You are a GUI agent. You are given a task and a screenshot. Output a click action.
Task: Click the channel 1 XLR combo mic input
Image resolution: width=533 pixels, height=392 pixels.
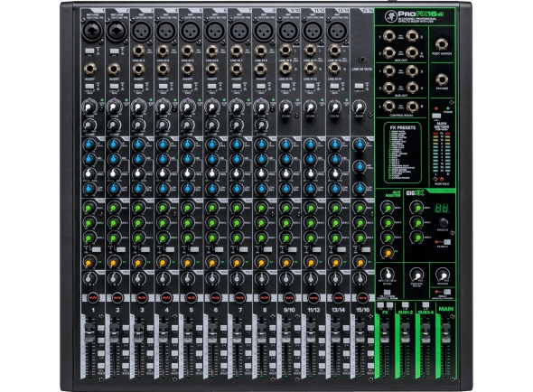tap(92, 32)
